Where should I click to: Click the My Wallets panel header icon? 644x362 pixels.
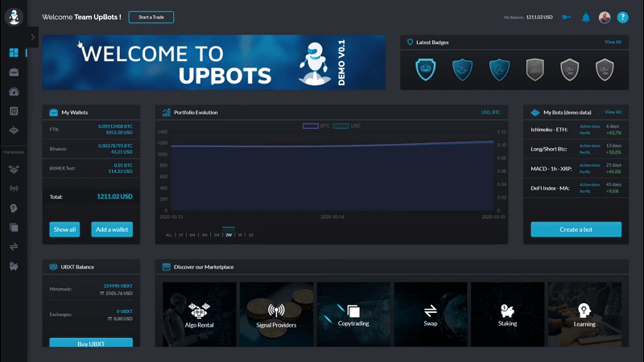(x=53, y=113)
